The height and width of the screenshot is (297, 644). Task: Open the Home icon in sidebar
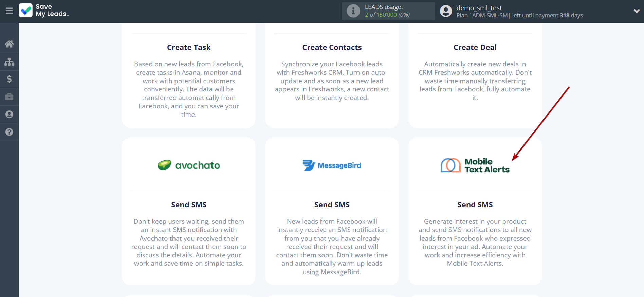(9, 44)
